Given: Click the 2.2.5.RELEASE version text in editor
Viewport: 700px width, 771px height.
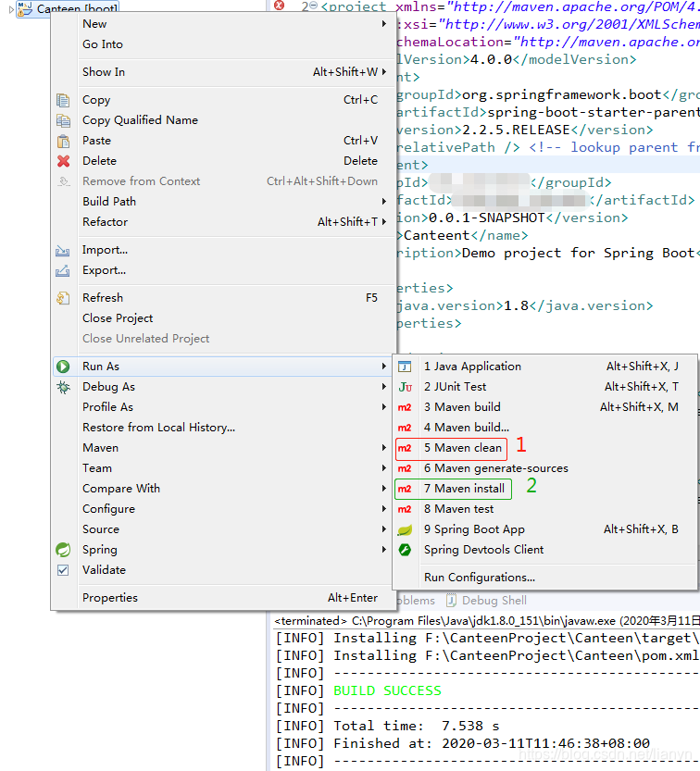Looking at the screenshot, I should (x=516, y=130).
